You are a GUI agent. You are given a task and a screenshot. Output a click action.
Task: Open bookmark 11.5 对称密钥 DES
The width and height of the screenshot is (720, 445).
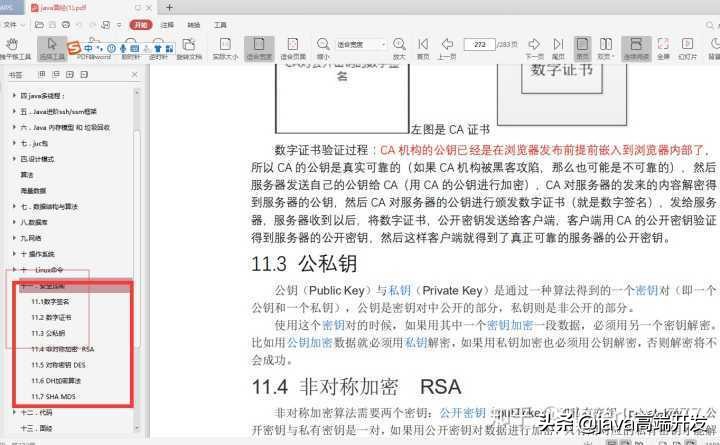[58, 365]
